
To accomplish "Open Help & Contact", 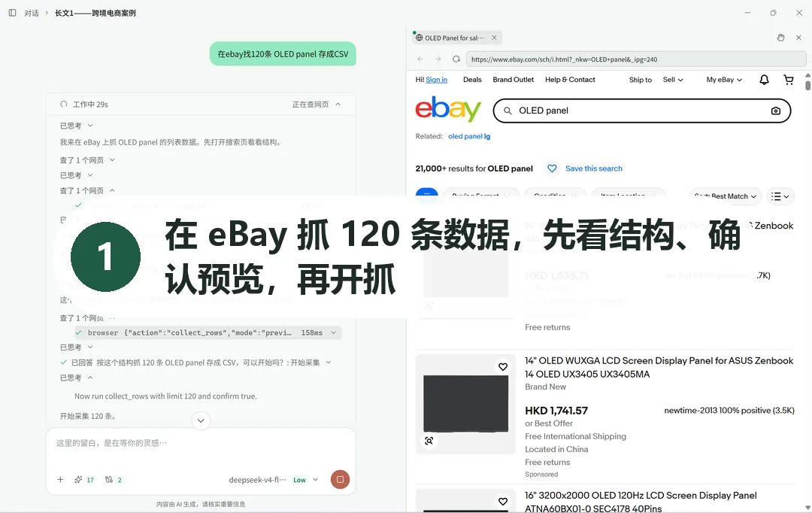I will [x=570, y=79].
